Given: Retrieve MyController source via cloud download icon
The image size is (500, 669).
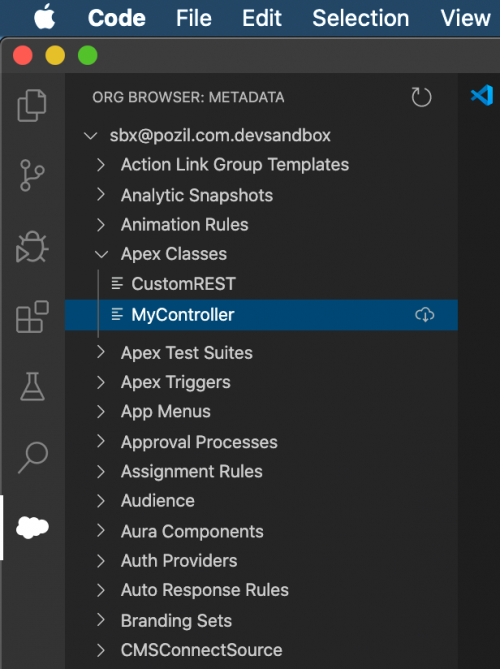Looking at the screenshot, I should tap(424, 315).
